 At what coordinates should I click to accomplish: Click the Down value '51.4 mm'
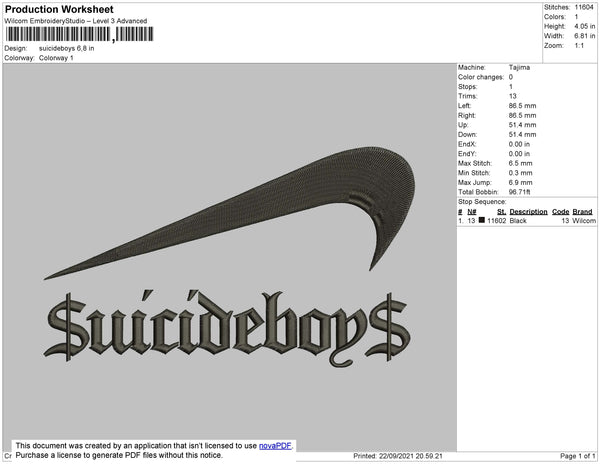pyautogui.click(x=522, y=134)
